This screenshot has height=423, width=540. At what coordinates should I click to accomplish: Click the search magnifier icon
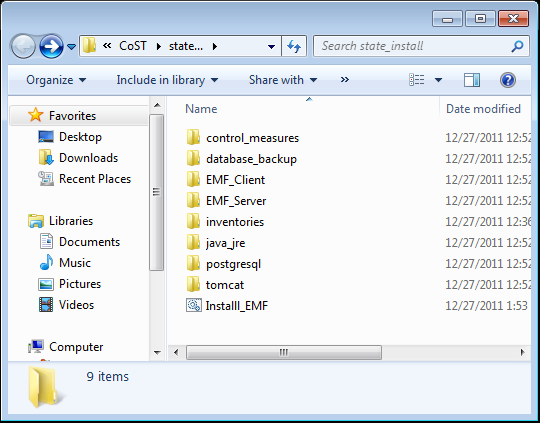pos(517,46)
